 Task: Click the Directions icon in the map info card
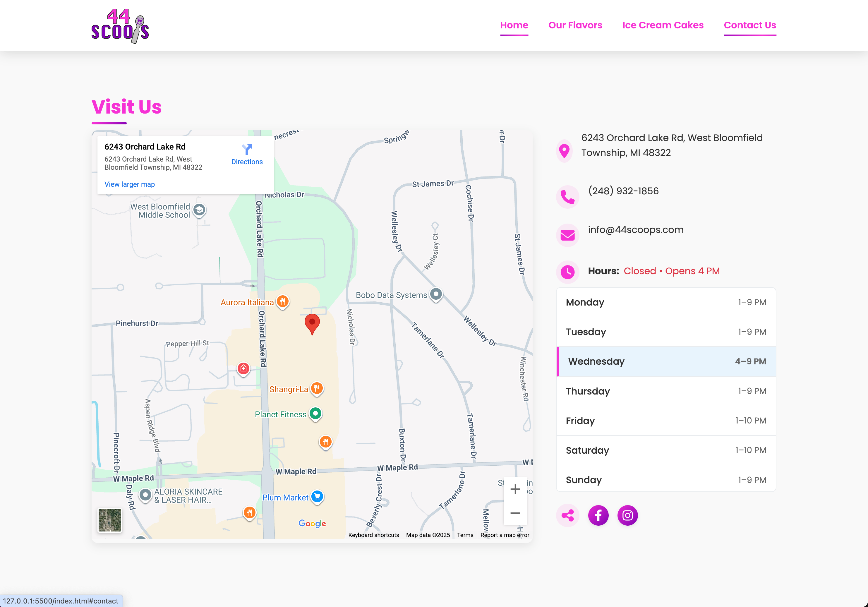pos(247,150)
